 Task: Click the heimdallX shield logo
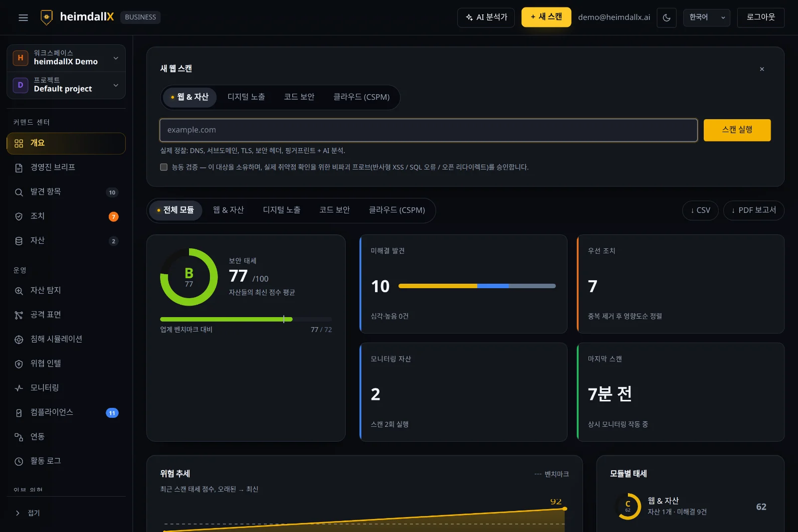46,17
